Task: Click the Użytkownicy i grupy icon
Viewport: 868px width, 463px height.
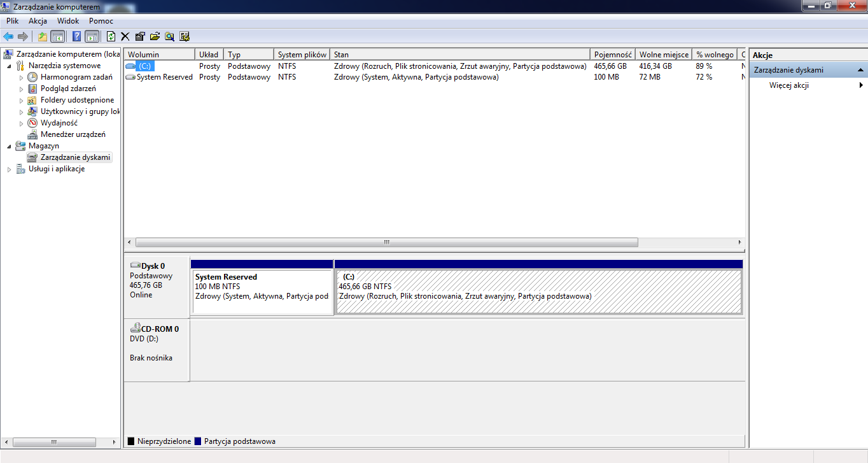Action: point(32,111)
